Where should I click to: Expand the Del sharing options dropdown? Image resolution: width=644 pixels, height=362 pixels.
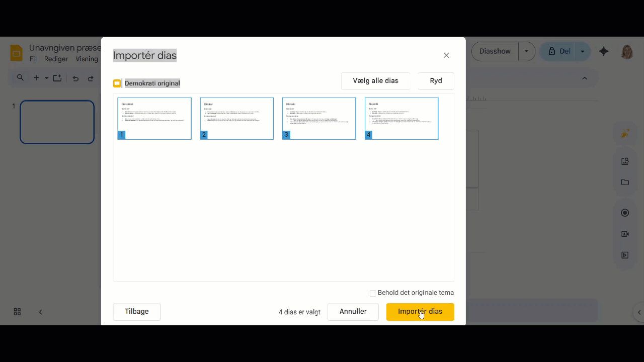[583, 51]
